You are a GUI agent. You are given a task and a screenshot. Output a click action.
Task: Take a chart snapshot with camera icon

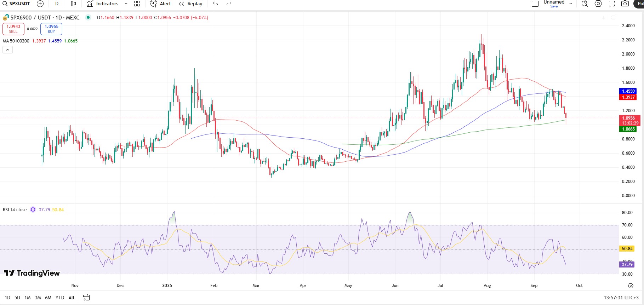[625, 4]
